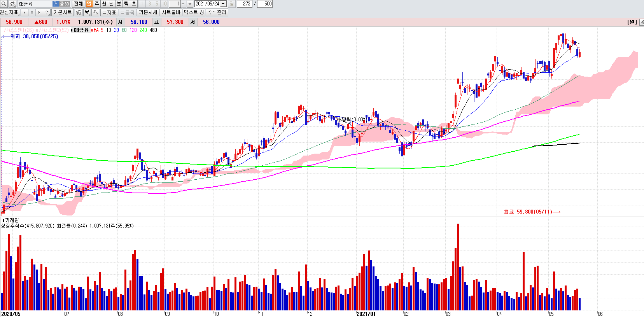Screen dimensions: 644x317
Task: Click the KB금융 stock name field
Action: click(35, 4)
